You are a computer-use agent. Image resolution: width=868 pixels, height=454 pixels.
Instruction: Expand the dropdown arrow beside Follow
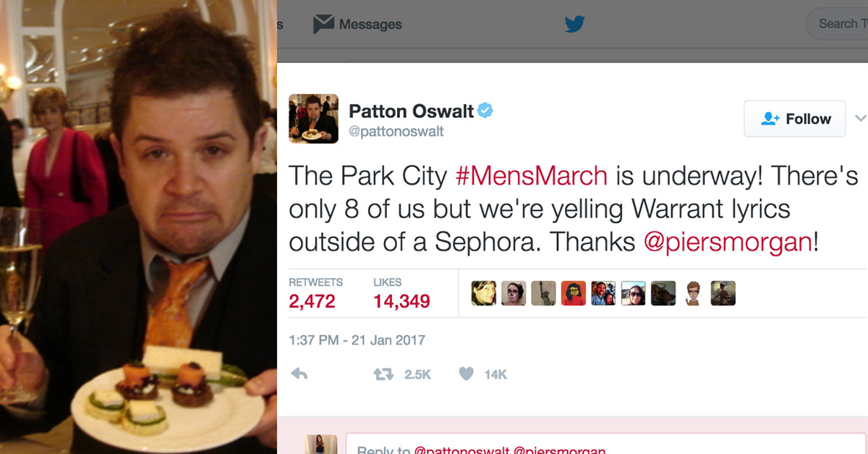click(x=860, y=118)
